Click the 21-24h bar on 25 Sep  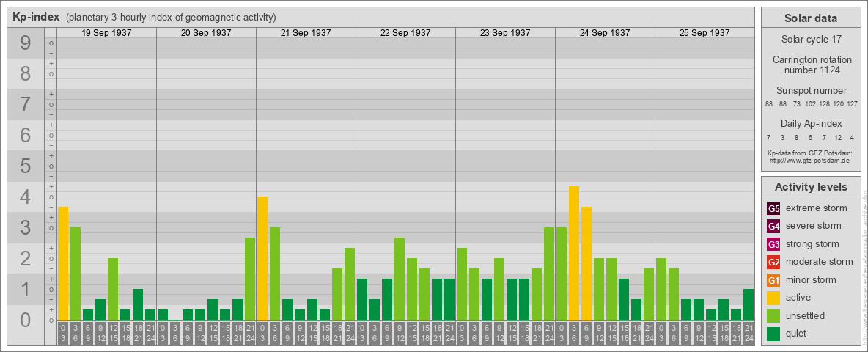click(x=748, y=305)
